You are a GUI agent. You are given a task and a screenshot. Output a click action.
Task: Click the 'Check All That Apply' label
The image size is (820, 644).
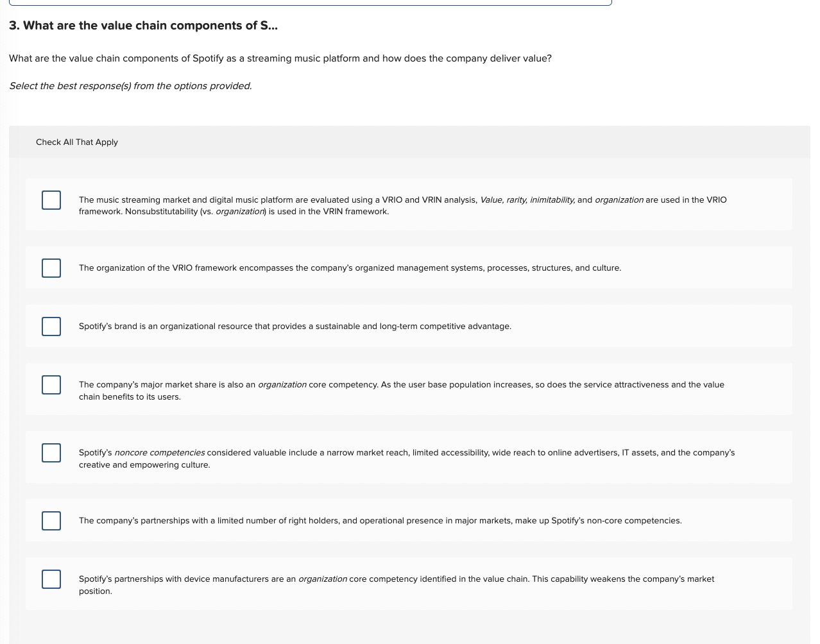(77, 142)
